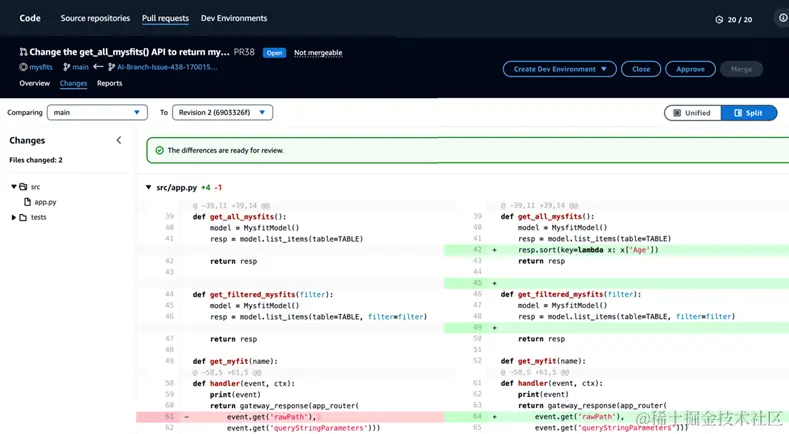This screenshot has height=434, width=789.
Task: Expand the tests folder in file tree
Action: click(x=14, y=218)
